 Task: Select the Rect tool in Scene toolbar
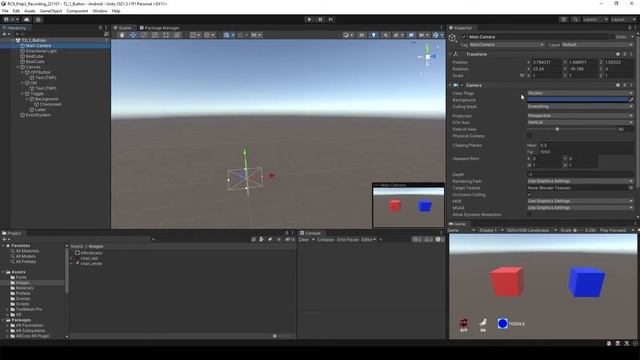[x=166, y=35]
